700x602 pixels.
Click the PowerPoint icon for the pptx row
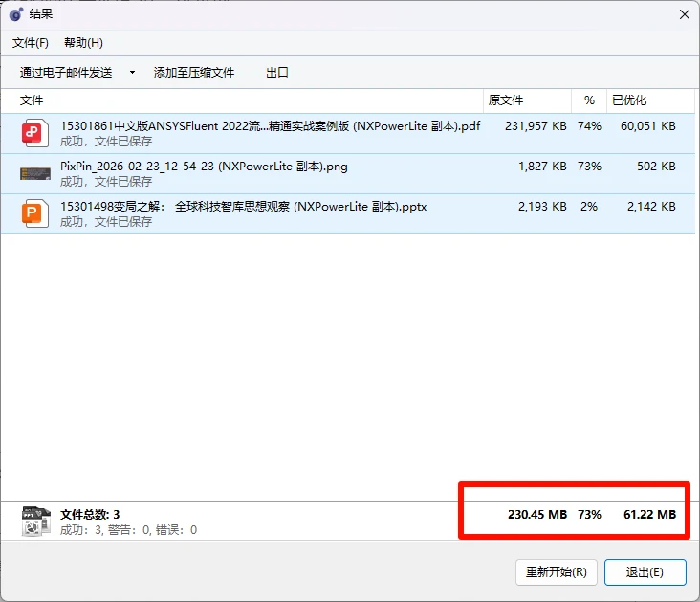(34, 213)
